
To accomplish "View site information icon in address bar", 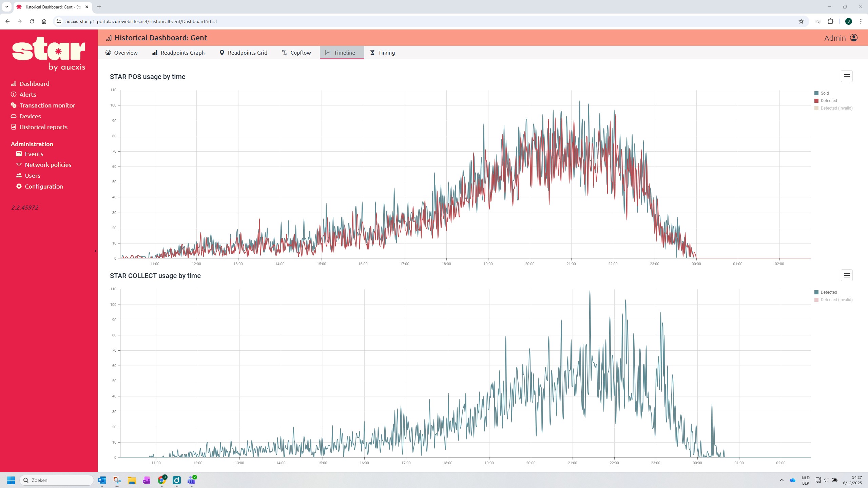I will tap(59, 21).
